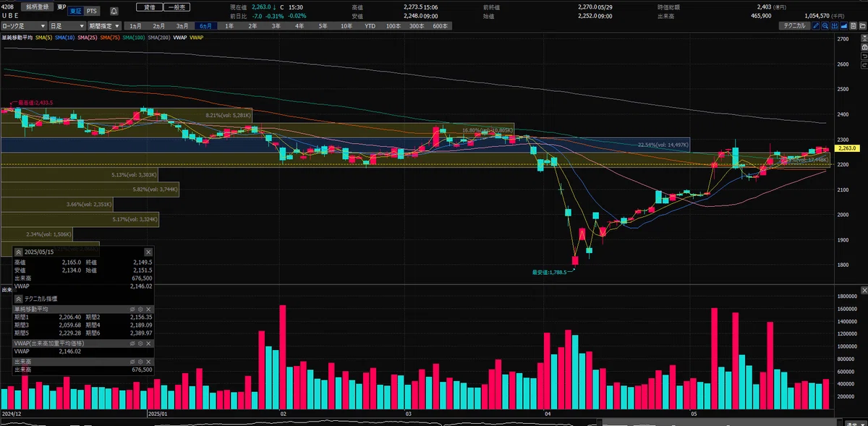Viewport: 868px width, 426px height.
Task: Toggle SMA(75) legend label
Action: coord(110,37)
